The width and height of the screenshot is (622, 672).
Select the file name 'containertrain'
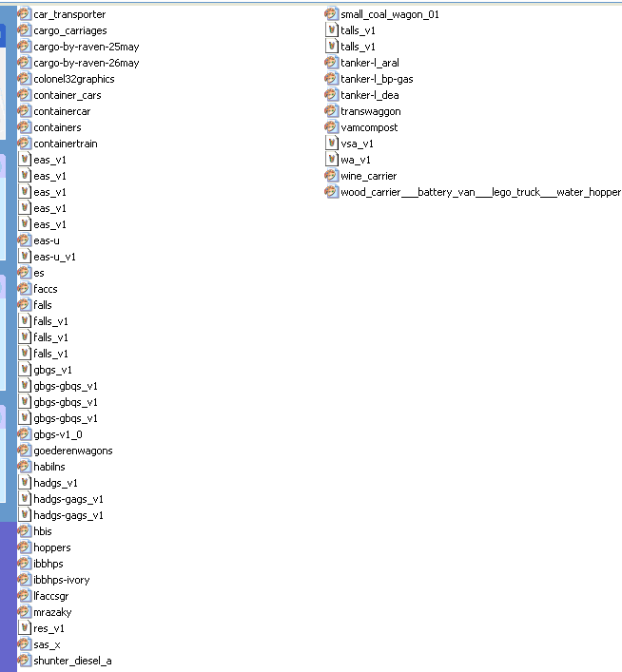click(66, 144)
